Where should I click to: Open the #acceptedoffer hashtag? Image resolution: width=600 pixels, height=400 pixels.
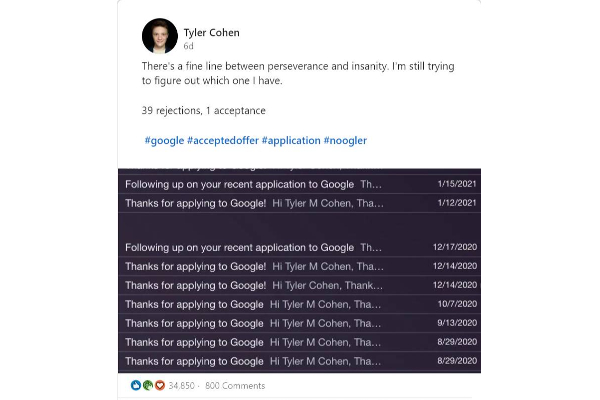click(223, 141)
